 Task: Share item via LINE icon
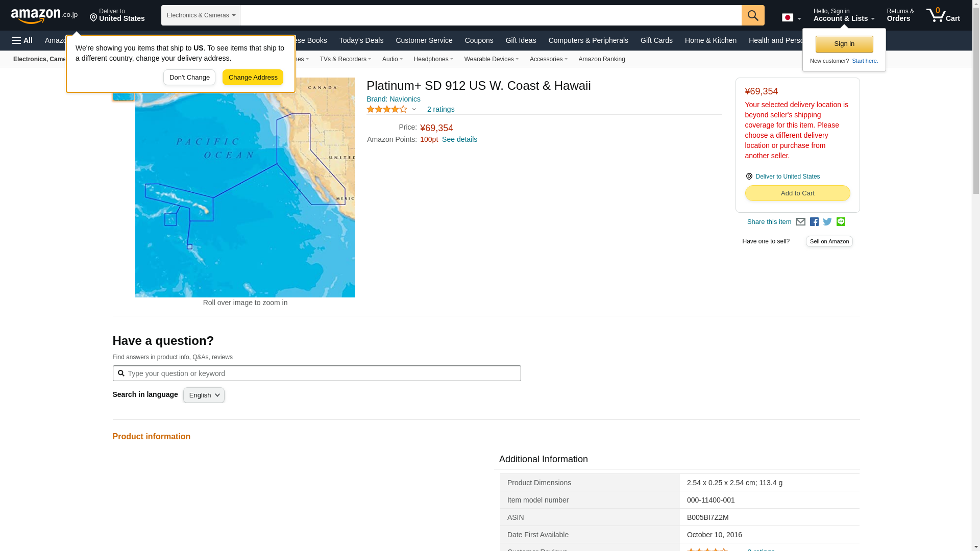(841, 222)
